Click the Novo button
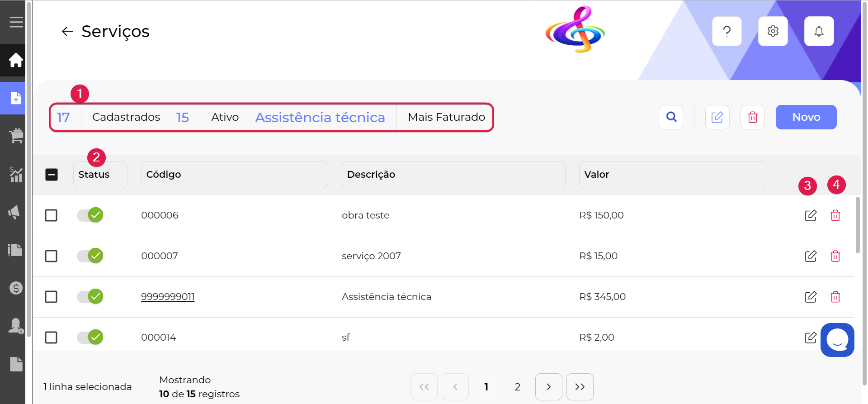Screen dimensions: 868x404 [x=806, y=117]
